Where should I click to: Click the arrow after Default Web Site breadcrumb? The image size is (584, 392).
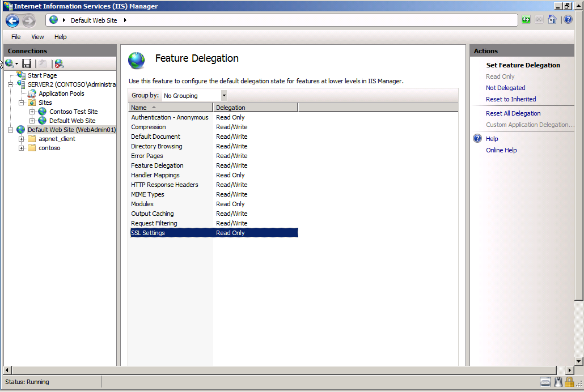point(125,20)
